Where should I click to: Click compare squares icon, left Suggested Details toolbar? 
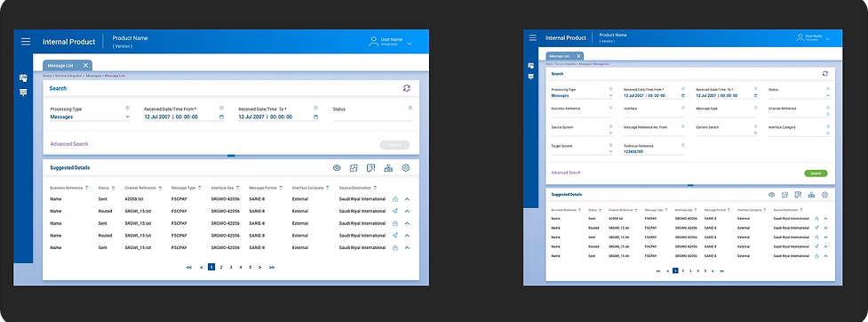coord(354,168)
